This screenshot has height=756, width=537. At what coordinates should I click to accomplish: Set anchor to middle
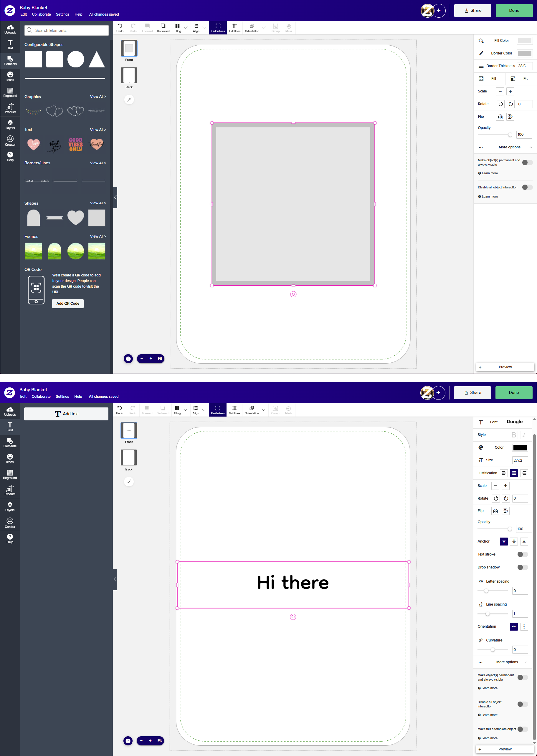click(x=514, y=541)
